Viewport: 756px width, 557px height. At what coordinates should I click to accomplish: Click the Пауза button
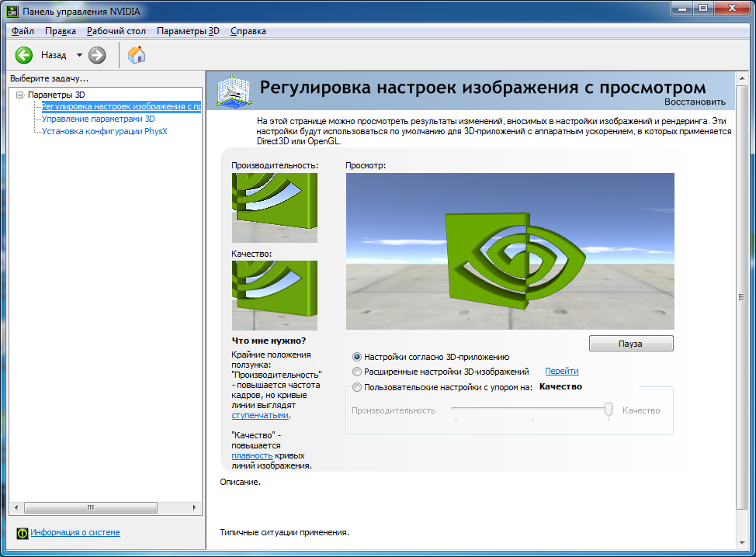631,344
